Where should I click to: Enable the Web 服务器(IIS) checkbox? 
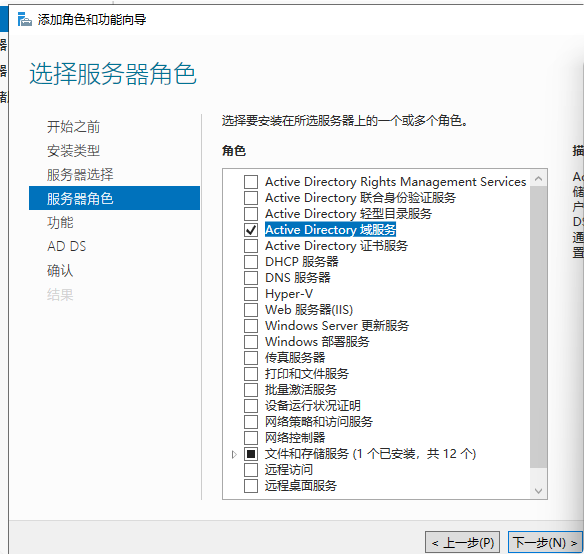(x=251, y=310)
